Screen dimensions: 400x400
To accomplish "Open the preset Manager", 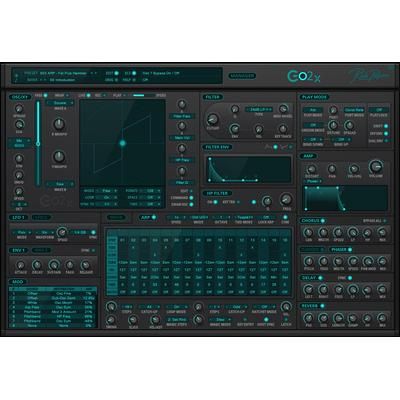I will (242, 76).
